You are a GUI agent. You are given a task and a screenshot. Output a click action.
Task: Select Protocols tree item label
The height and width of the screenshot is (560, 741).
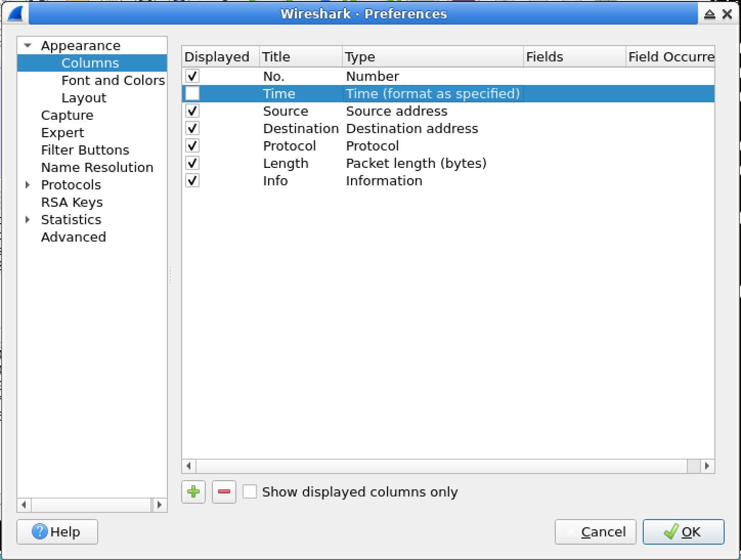pyautogui.click(x=71, y=185)
